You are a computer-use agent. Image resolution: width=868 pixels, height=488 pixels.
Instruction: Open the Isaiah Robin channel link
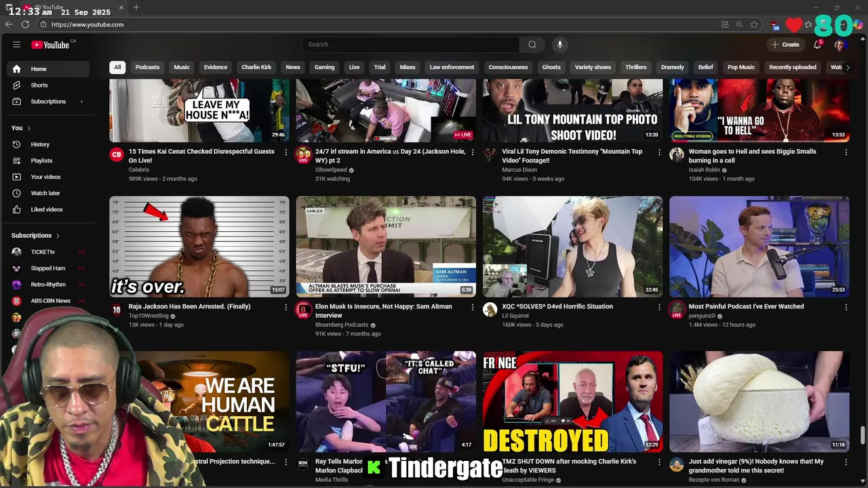pos(704,170)
